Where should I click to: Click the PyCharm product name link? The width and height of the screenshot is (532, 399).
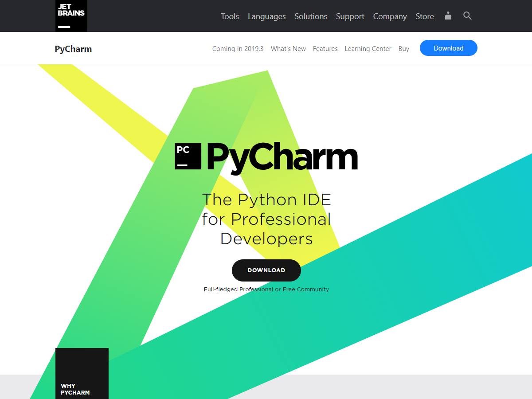(73, 49)
